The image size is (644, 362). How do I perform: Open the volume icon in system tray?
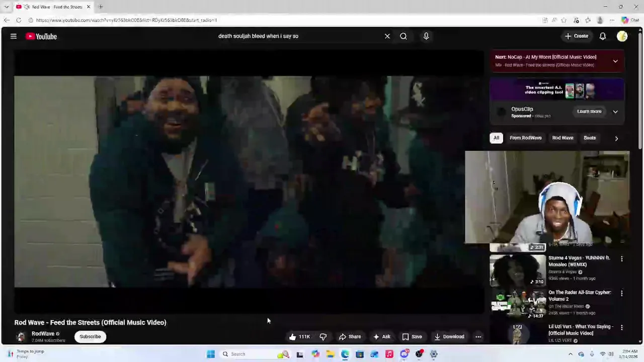click(x=611, y=354)
